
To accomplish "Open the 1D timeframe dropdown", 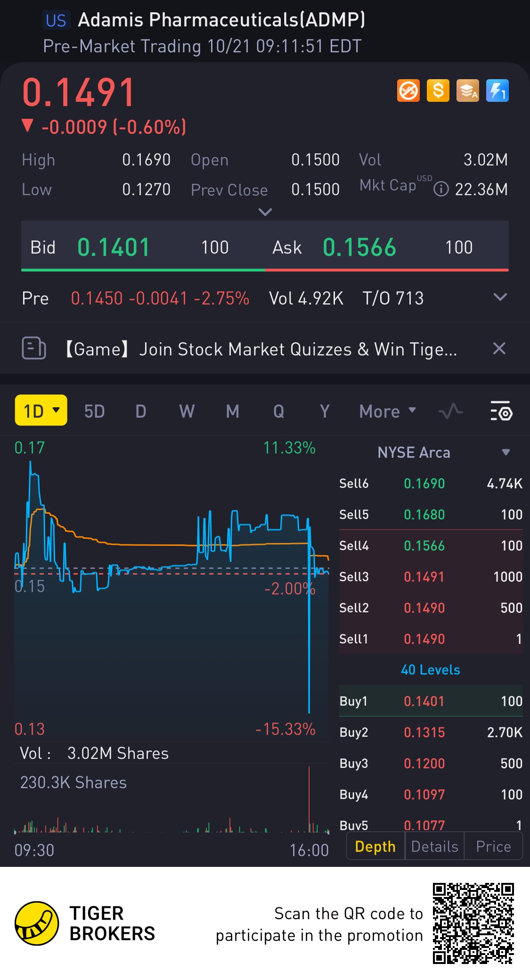I will (41, 410).
